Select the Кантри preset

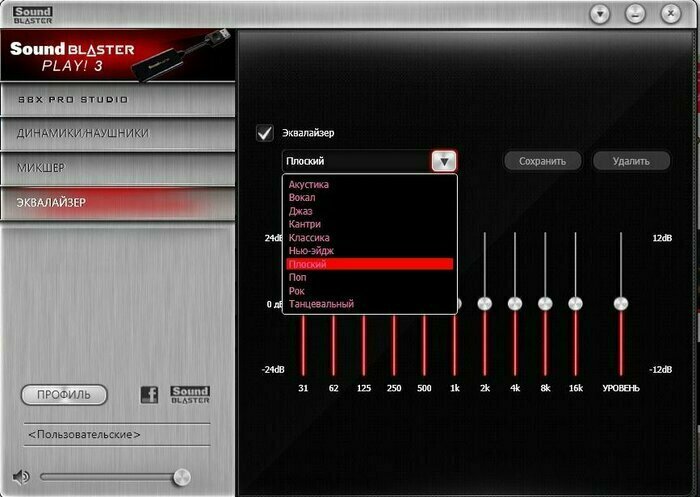pyautogui.click(x=304, y=224)
